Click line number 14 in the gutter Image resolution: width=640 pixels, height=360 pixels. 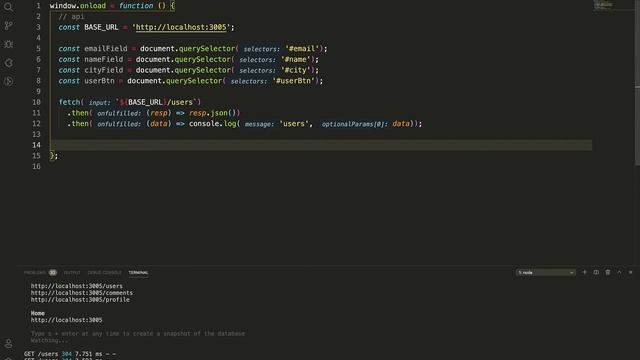[36, 145]
